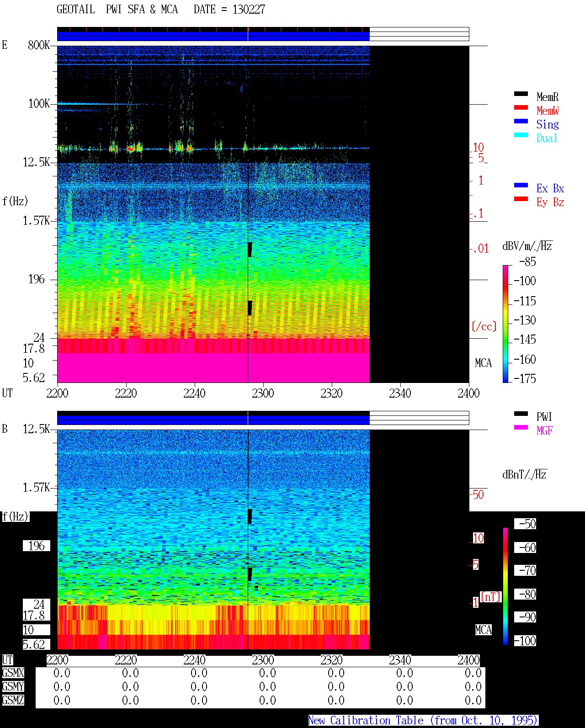Viewport: 585px width, 728px height.
Task: Click the cyan Dual legend swatch
Action: tap(521, 135)
